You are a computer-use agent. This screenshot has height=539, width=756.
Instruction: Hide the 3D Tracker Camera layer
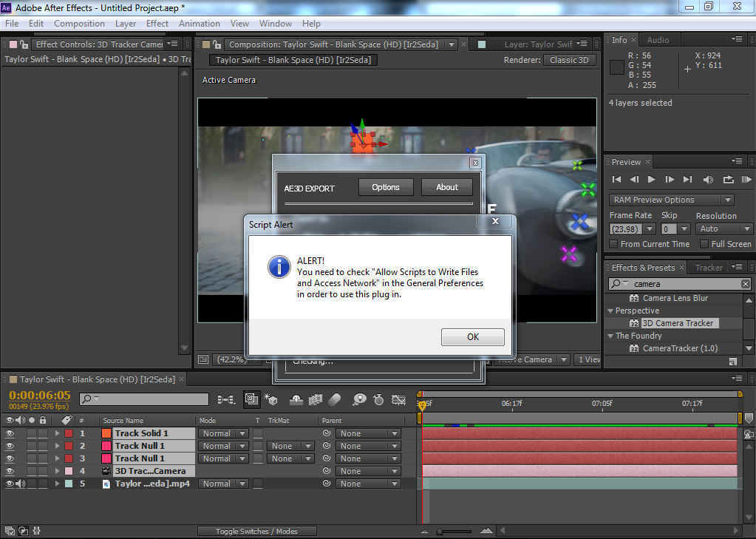(9, 471)
